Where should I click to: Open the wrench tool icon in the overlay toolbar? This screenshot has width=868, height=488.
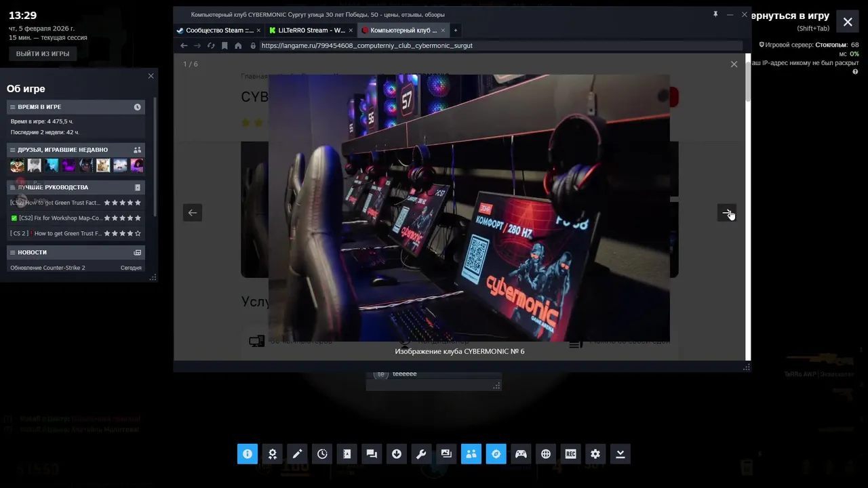pos(421,454)
